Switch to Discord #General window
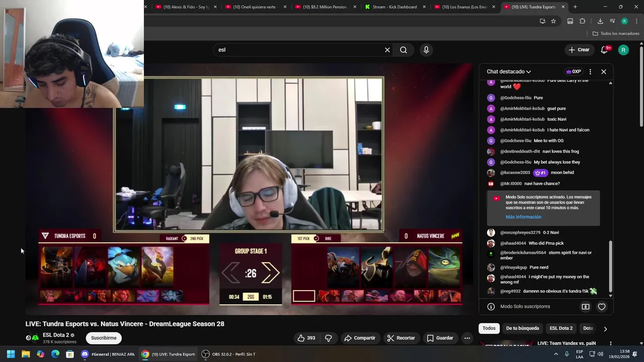Image resolution: width=644 pixels, height=362 pixels. tap(108, 354)
